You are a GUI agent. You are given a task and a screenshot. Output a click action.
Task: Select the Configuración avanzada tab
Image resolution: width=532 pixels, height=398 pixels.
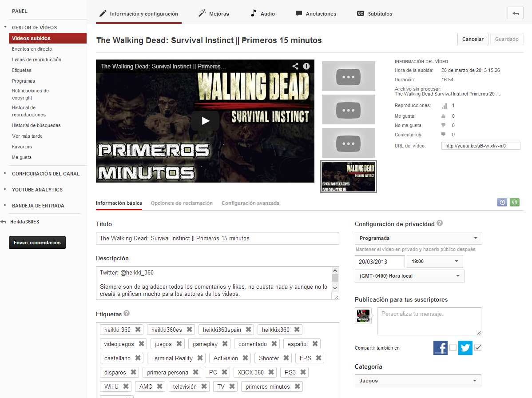250,203
